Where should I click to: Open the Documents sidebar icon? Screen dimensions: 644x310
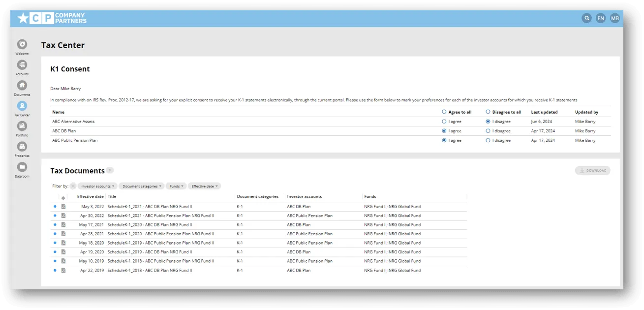point(22,85)
